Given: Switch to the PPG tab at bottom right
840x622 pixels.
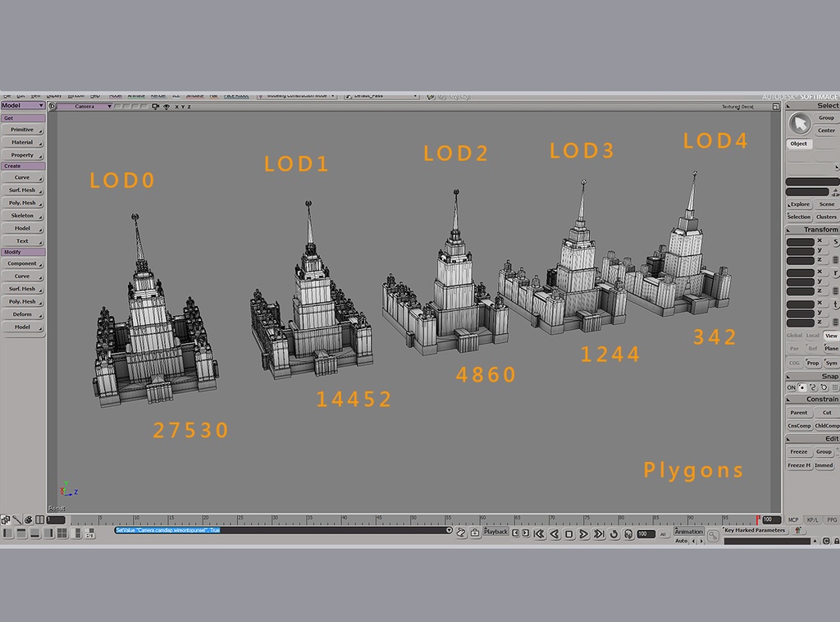Looking at the screenshot, I should pos(830,519).
